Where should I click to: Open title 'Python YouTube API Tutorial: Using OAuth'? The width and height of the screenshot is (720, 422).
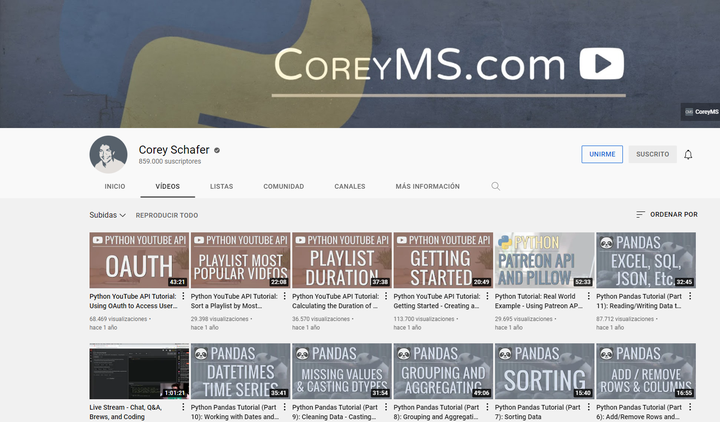(x=133, y=301)
